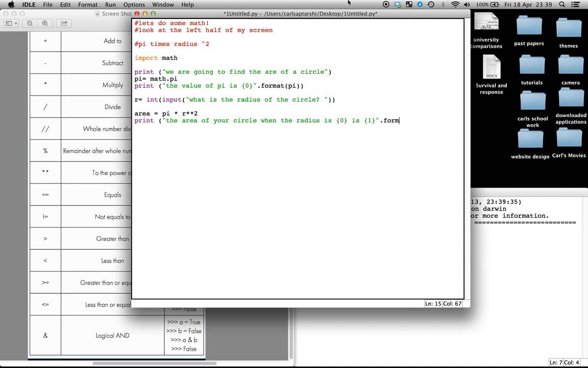Open the Help menu
The width and height of the screenshot is (588, 368).
(187, 5)
